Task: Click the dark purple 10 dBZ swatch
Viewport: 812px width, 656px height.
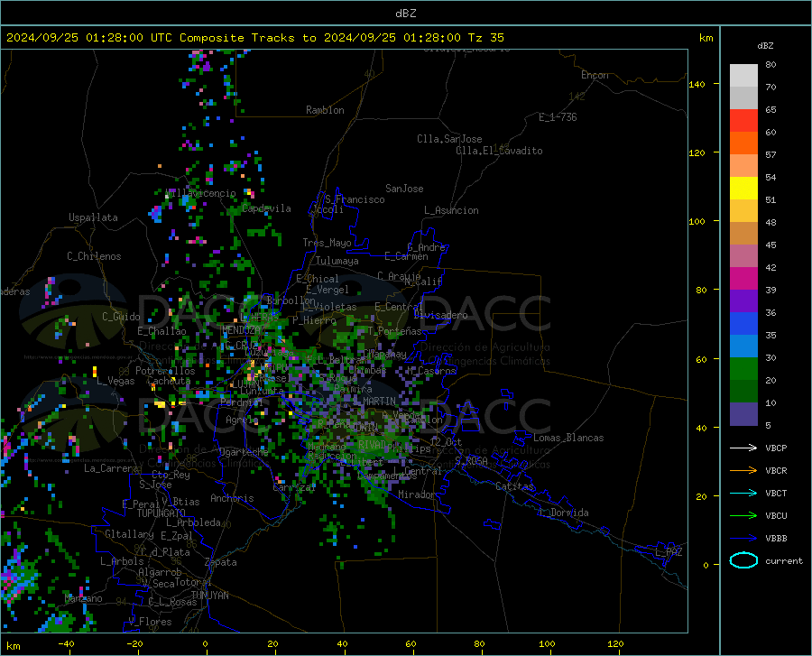Action: [743, 413]
